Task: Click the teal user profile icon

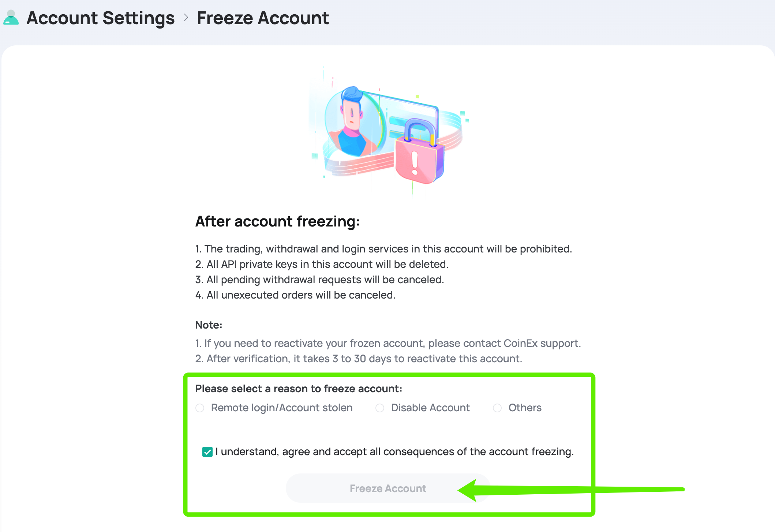Action: point(11,18)
